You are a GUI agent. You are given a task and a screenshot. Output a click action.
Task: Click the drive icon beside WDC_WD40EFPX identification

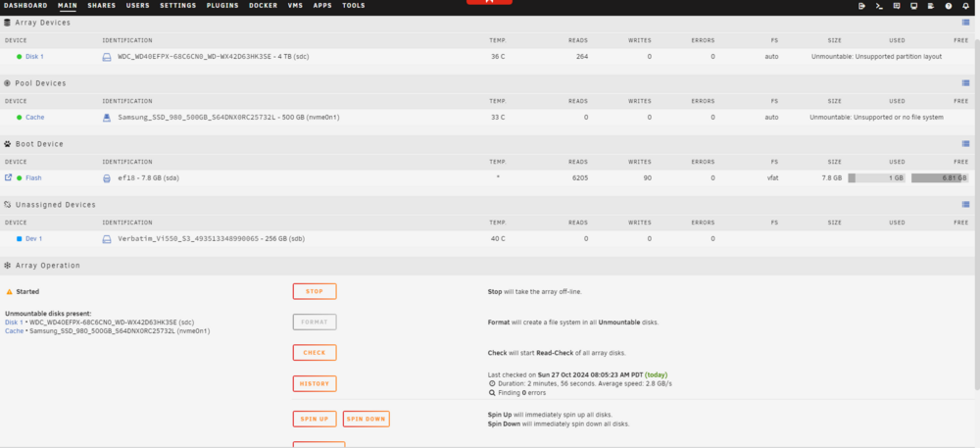point(106,57)
